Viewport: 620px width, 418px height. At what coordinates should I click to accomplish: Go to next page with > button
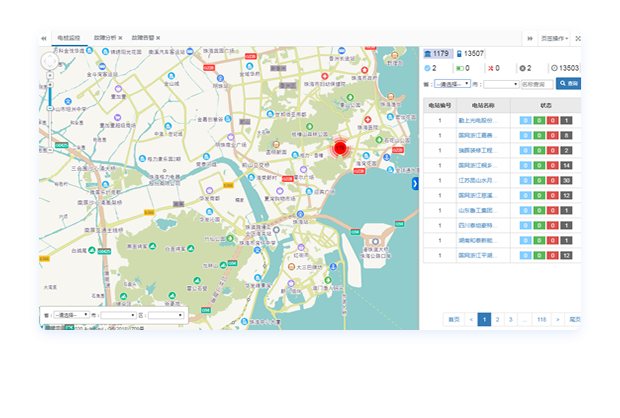click(x=558, y=320)
